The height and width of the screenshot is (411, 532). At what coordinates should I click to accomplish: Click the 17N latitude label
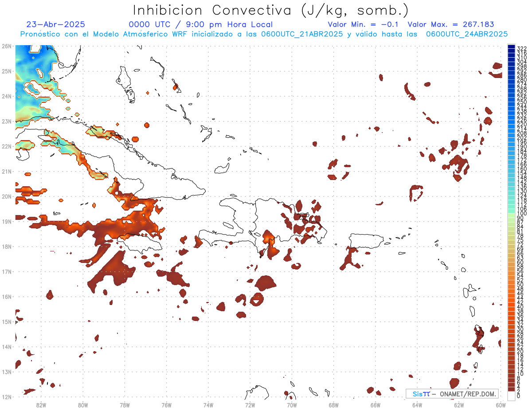coord(6,272)
